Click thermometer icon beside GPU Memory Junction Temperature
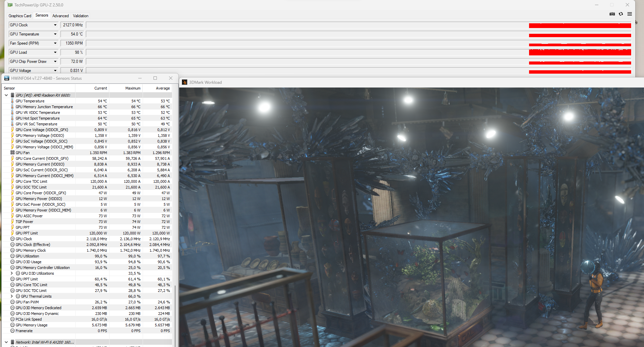 [13, 107]
